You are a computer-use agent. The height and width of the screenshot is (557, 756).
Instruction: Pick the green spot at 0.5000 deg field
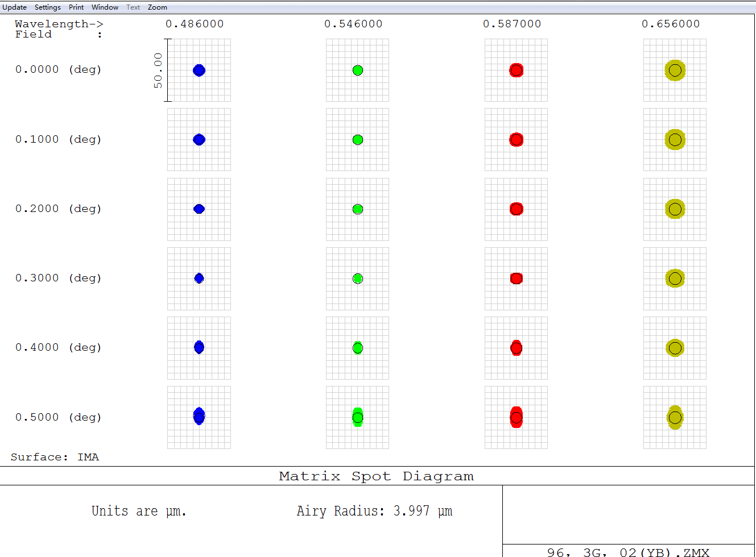point(358,418)
